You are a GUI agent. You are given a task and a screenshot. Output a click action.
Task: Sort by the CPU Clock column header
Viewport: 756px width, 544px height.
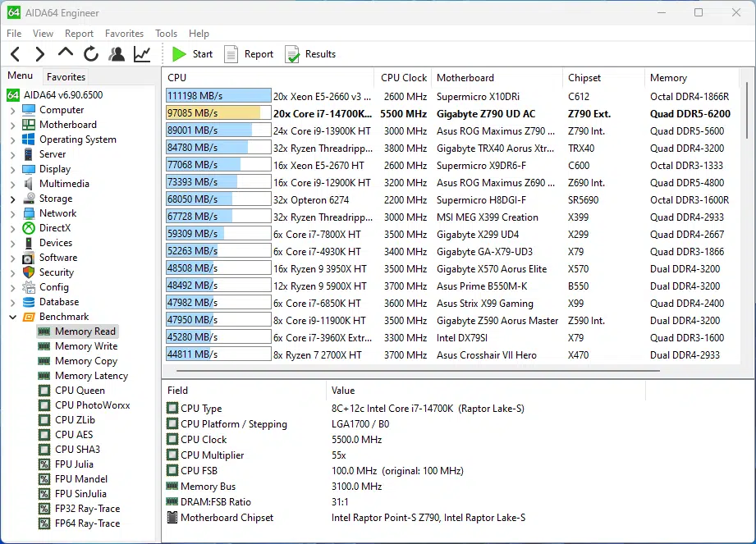click(x=403, y=78)
